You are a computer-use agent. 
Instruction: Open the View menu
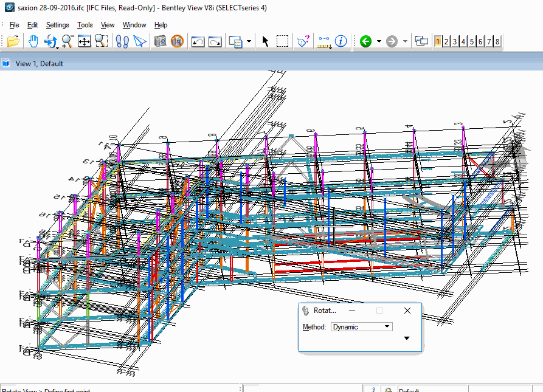point(108,25)
